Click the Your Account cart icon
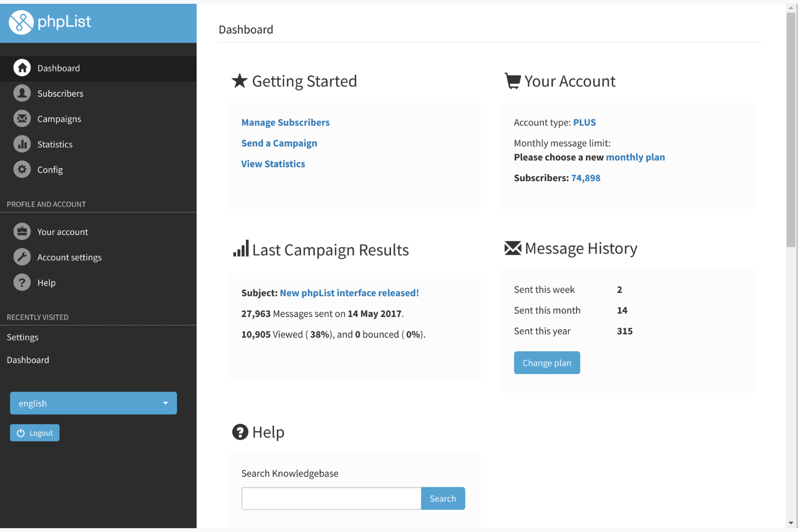Image resolution: width=798 pixels, height=532 pixels. [x=512, y=81]
